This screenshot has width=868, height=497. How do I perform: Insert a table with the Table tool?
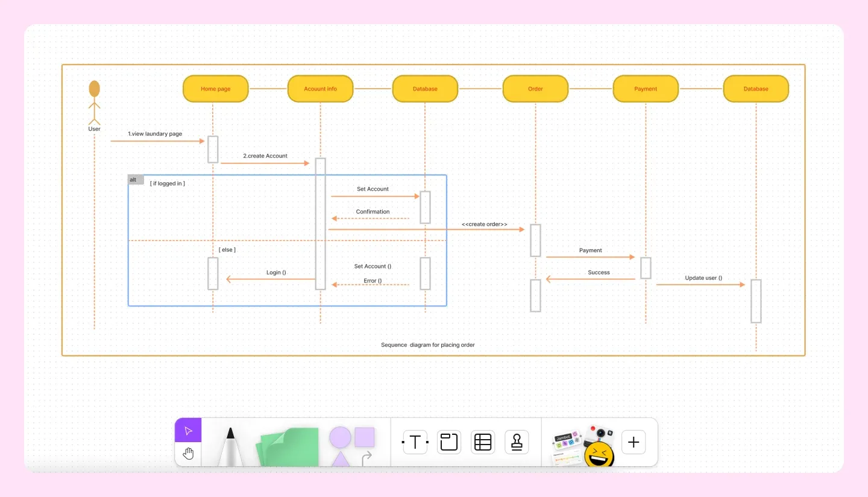[482, 442]
